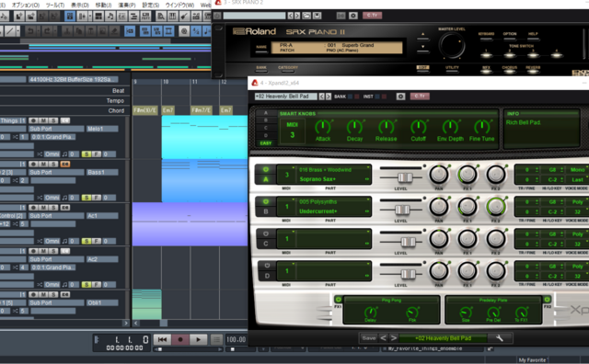This screenshot has height=364, width=589.
Task: Toggle the power button of part D
Action: (267, 266)
